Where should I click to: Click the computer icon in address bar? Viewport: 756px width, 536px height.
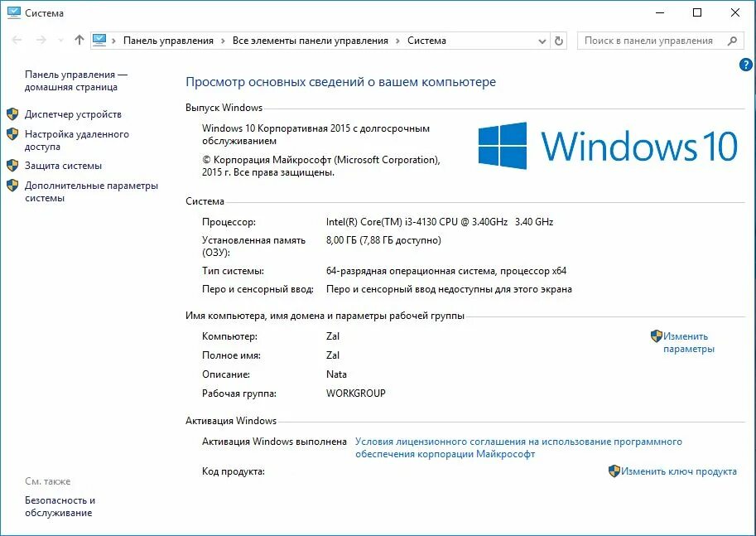(x=99, y=40)
